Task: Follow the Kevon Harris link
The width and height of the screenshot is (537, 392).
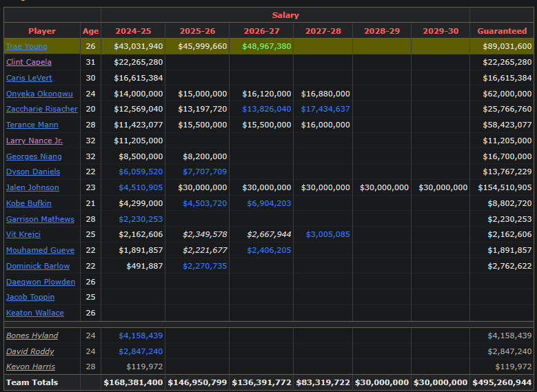Action: (30, 367)
